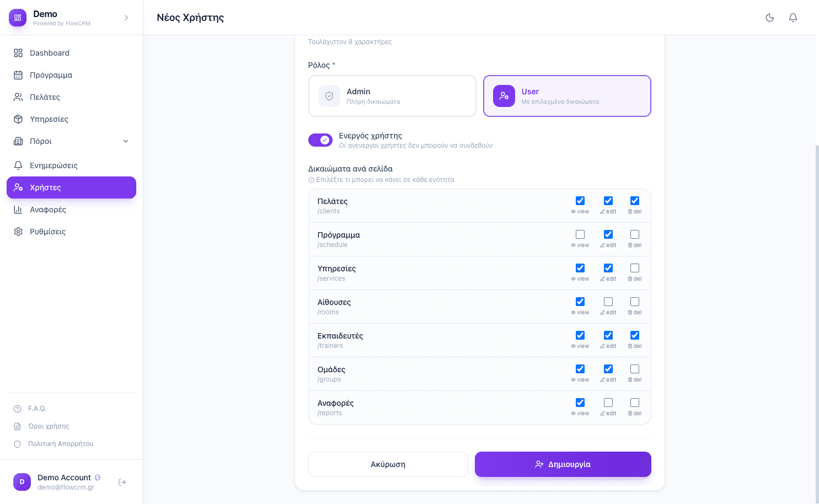Uncheck view permission for Πελάτες
This screenshot has height=504, width=819.
[x=580, y=201]
